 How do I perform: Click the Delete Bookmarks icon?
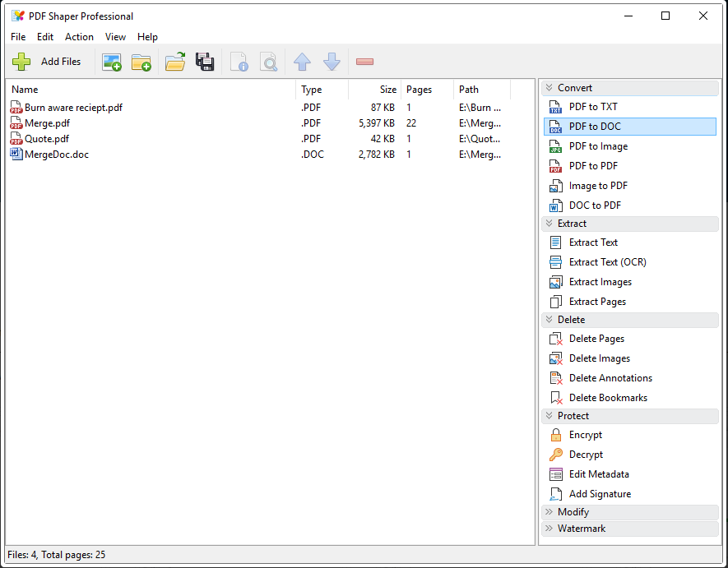point(556,398)
